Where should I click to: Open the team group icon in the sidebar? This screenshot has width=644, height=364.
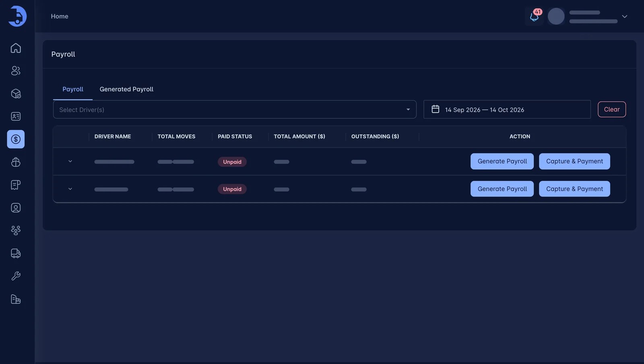click(16, 230)
